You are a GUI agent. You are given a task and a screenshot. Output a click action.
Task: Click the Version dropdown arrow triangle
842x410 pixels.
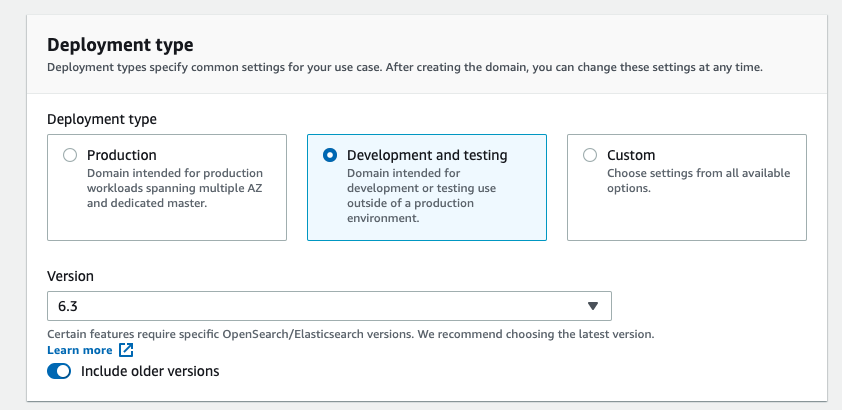pyautogui.click(x=593, y=306)
